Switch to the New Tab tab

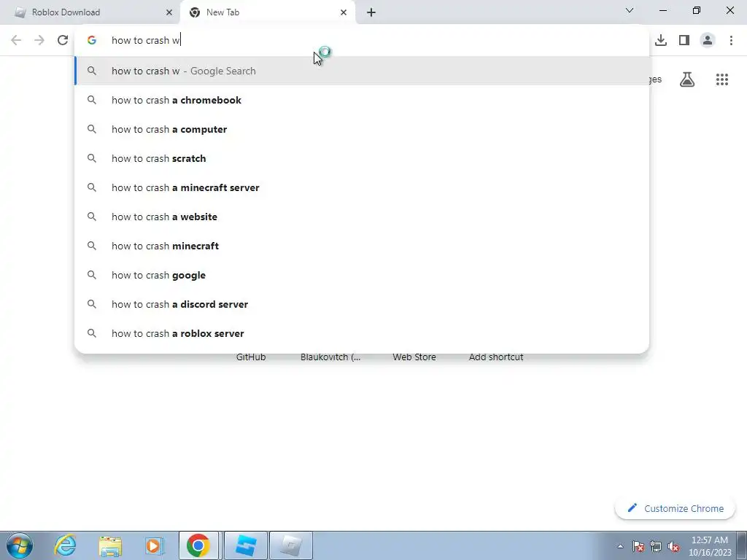click(x=267, y=12)
